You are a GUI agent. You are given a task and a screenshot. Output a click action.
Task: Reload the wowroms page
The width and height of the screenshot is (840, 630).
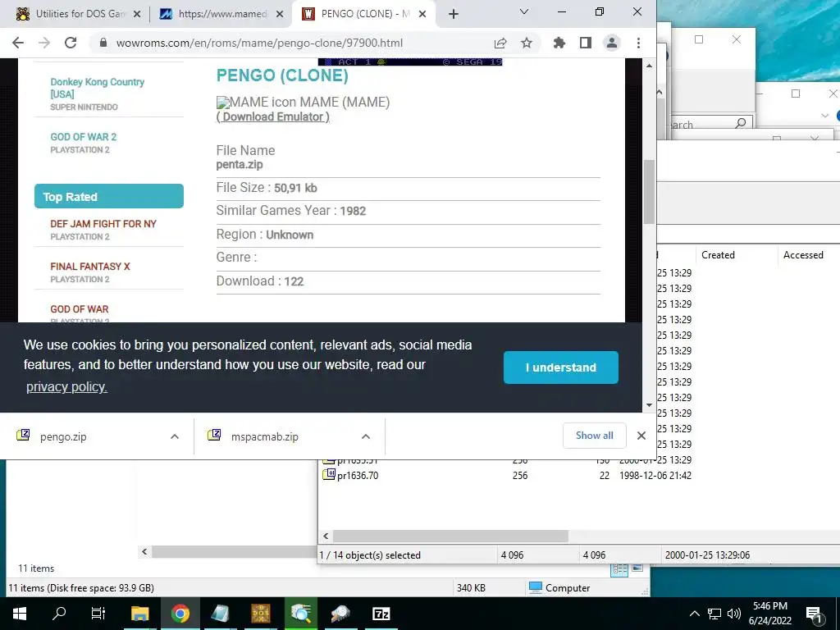pyautogui.click(x=71, y=43)
